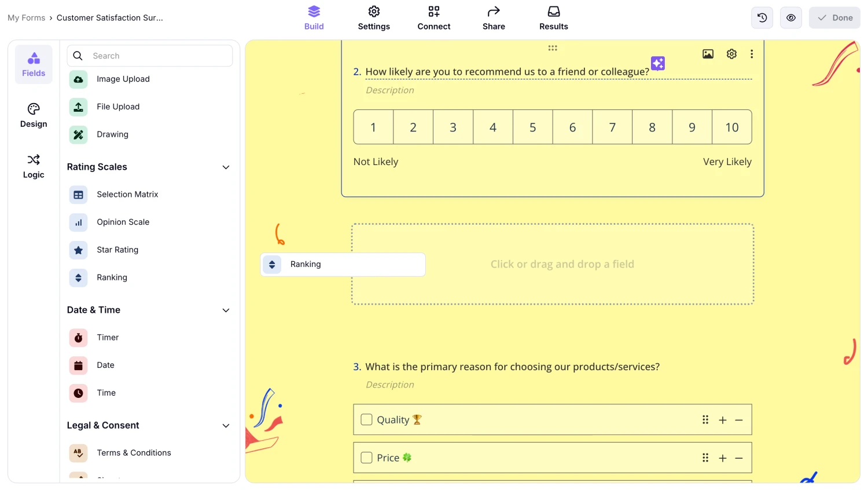Switch to the Design panel
The height and width of the screenshot is (490, 868).
(x=33, y=115)
